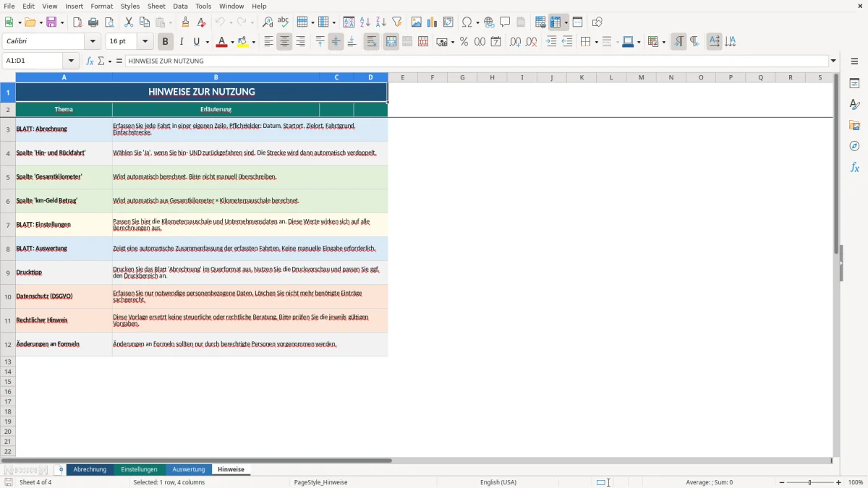Click the Cut scissors icon
The image size is (868, 488).
(x=128, y=22)
